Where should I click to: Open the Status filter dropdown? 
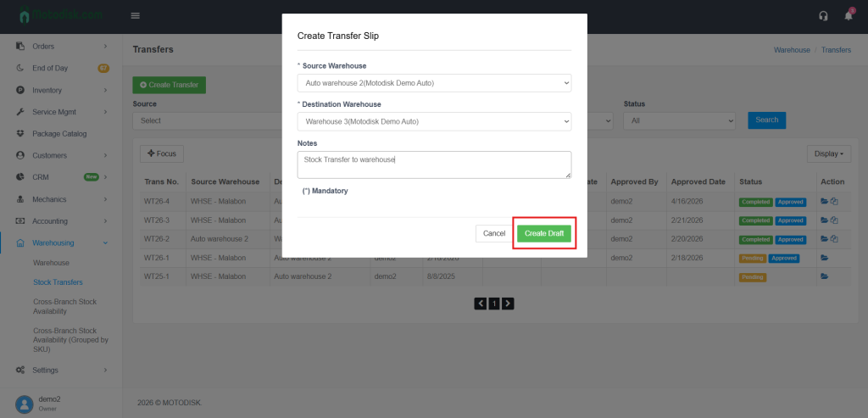[679, 120]
